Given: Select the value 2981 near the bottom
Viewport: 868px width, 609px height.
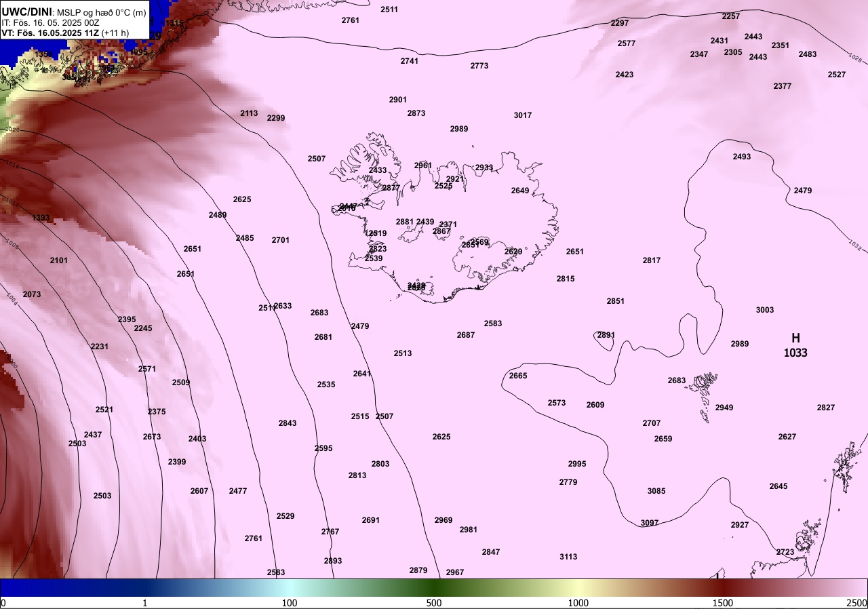Looking at the screenshot, I should tap(469, 530).
